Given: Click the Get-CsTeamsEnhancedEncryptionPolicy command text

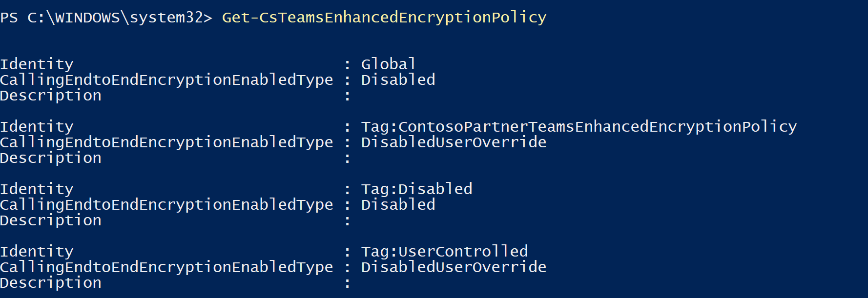Looking at the screenshot, I should coord(384,18).
